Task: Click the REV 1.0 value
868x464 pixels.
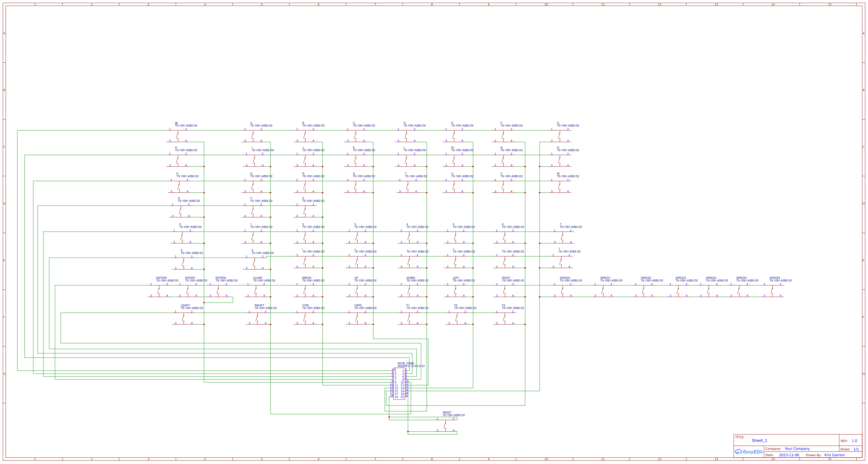Action: click(x=854, y=441)
